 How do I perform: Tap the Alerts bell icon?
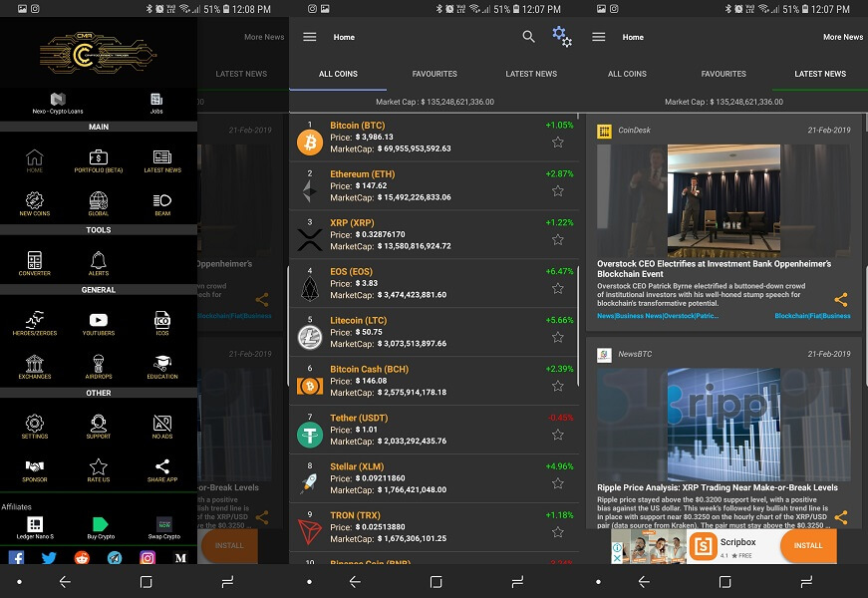99,263
